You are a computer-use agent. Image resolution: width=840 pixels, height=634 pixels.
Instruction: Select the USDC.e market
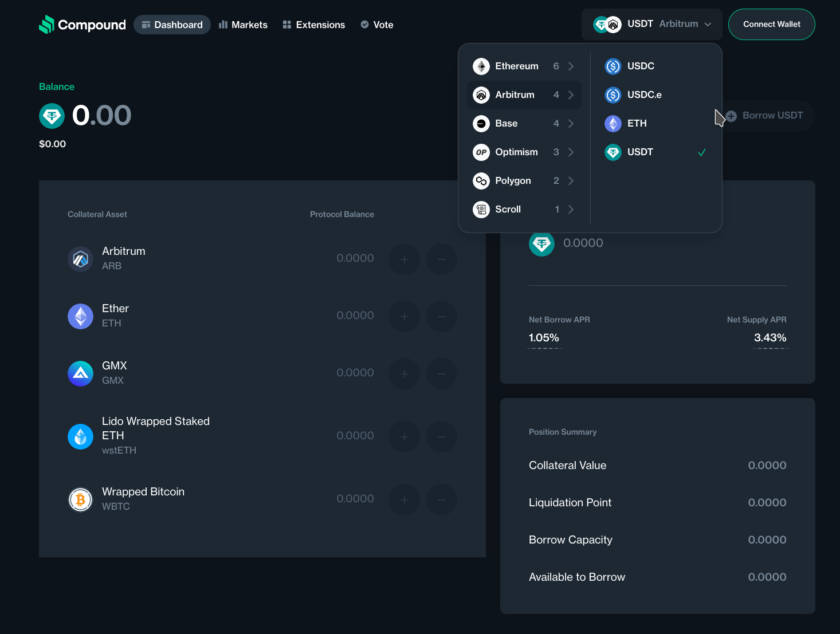click(x=656, y=95)
